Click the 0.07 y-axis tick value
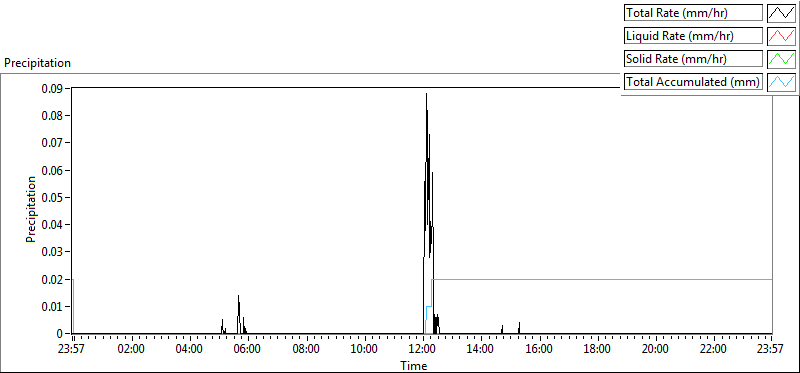 tap(53, 143)
